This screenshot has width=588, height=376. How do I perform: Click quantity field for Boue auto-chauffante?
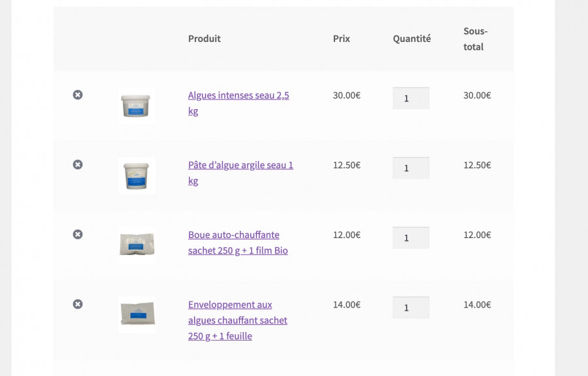pos(410,238)
